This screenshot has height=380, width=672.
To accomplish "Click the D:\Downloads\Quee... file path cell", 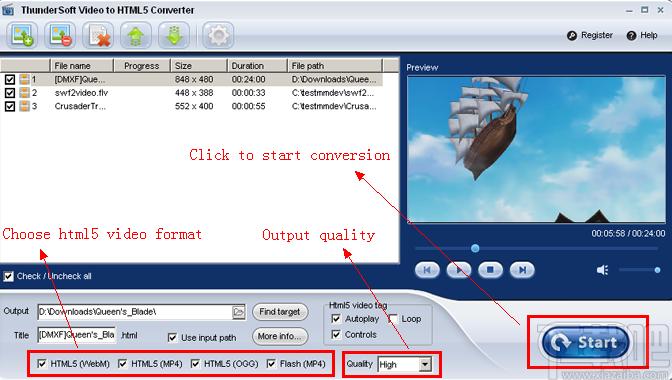I will coord(334,79).
